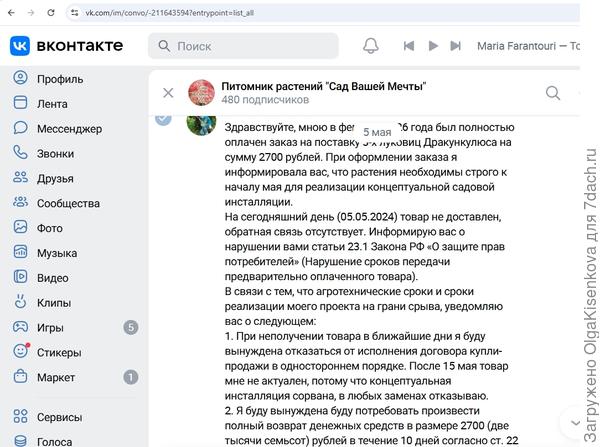This screenshot has width=600, height=447.
Task: Click the Сервисы menu label
Action: (59, 417)
